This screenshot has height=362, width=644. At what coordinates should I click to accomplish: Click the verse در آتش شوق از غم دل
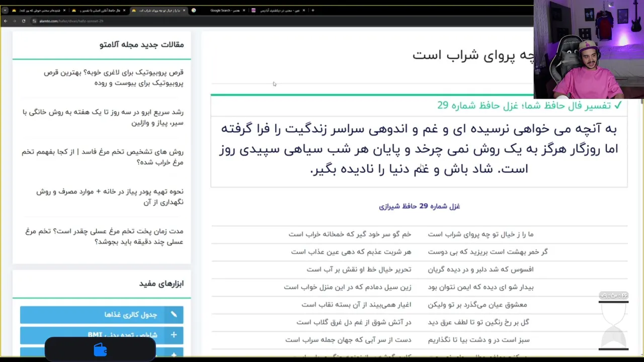[x=354, y=322]
